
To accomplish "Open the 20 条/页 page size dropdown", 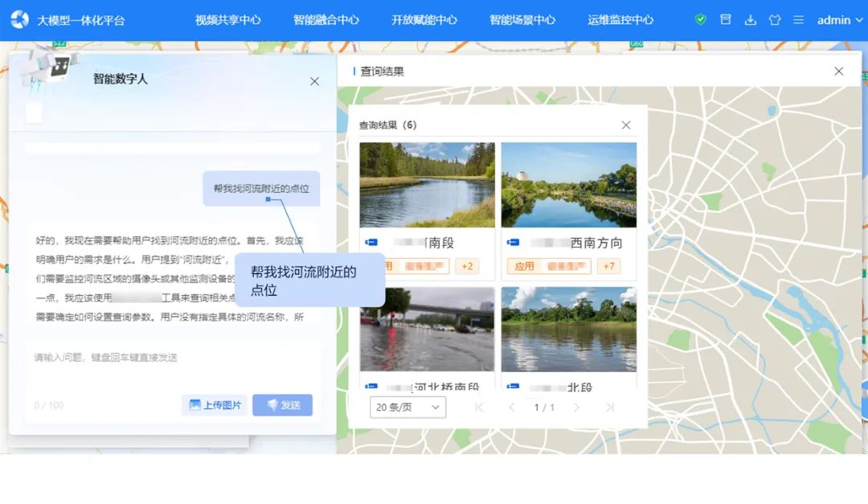I will [408, 408].
